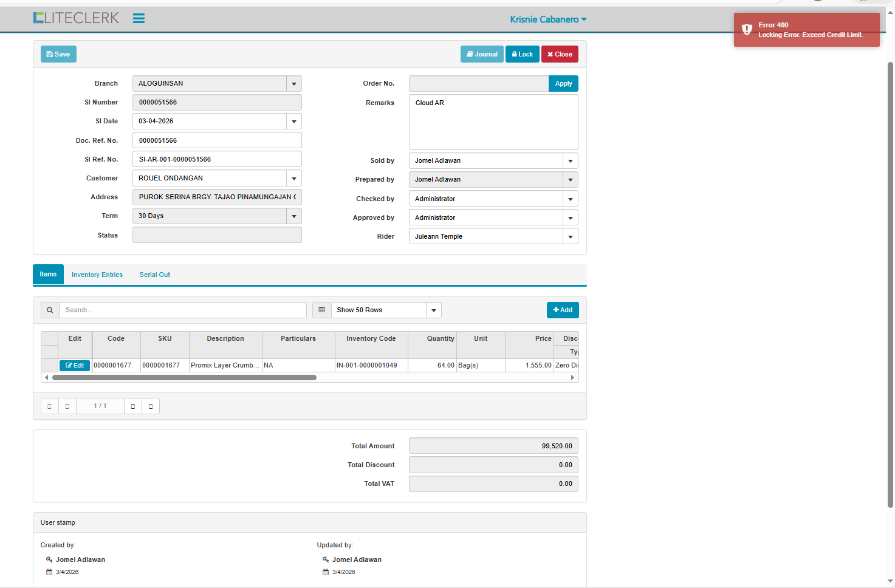This screenshot has width=895, height=588.
Task: Go to first page of items
Action: point(49,406)
